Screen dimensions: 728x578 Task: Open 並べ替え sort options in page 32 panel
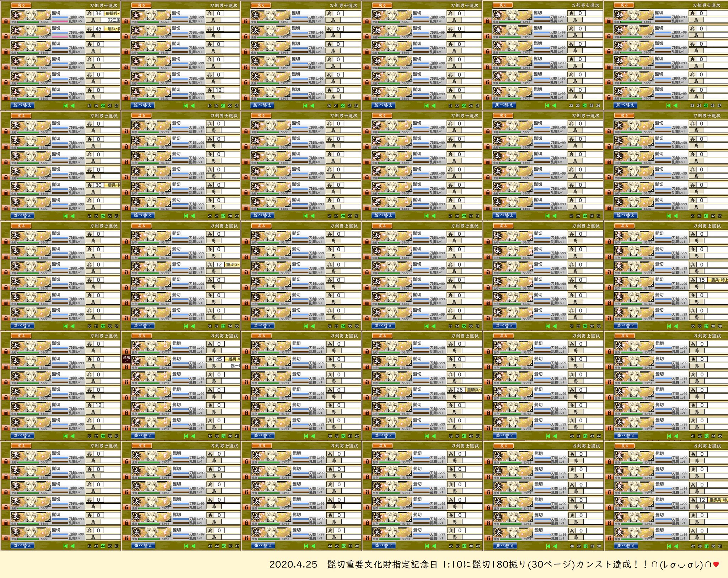(x=23, y=326)
